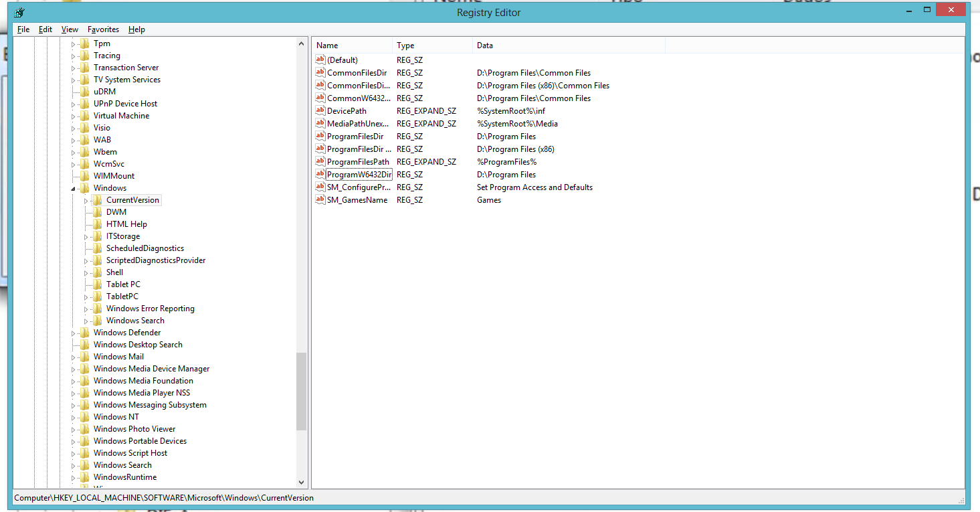Open the File menu

point(23,29)
